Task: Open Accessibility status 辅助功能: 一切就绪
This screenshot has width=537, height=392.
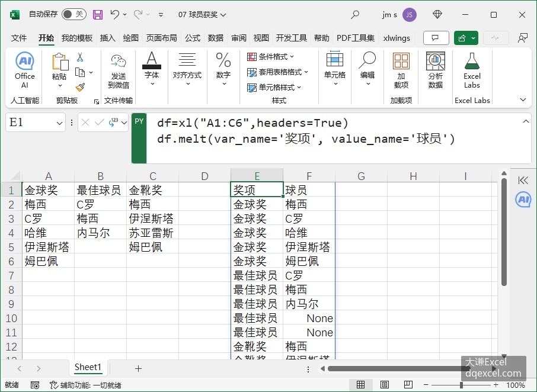Action: pyautogui.click(x=85, y=385)
